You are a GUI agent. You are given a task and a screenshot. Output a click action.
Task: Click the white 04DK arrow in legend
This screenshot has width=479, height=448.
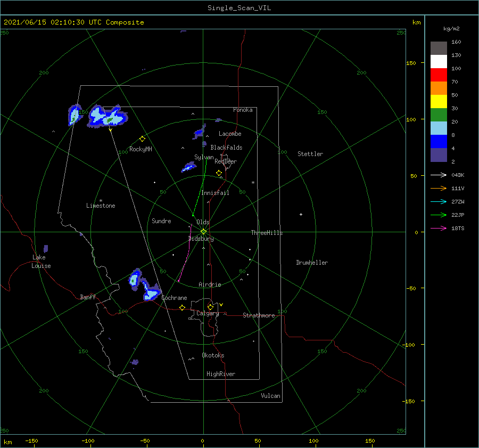[x=439, y=175]
